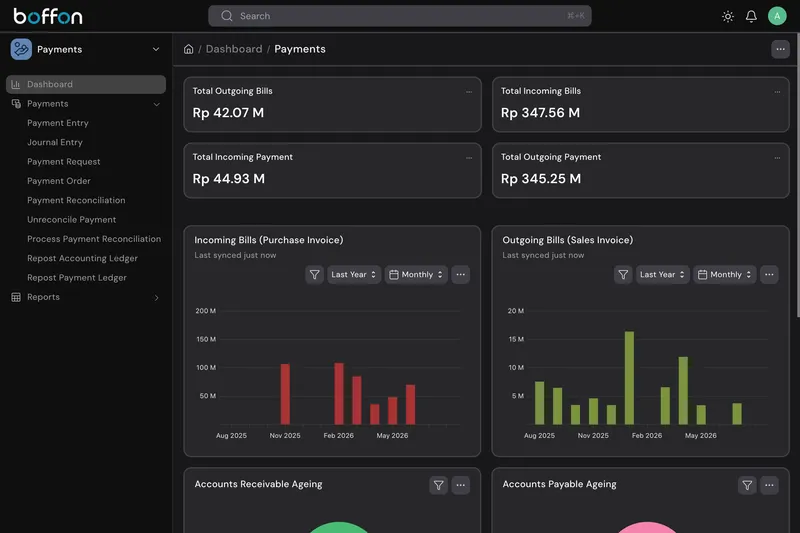Open Repost Payment Ledger
This screenshot has height=533, width=800.
tap(77, 278)
